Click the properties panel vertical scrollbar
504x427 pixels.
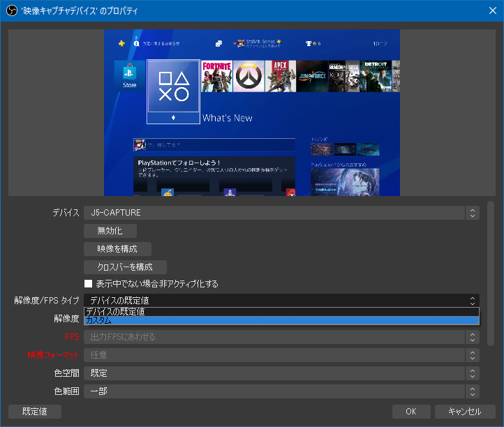491,274
